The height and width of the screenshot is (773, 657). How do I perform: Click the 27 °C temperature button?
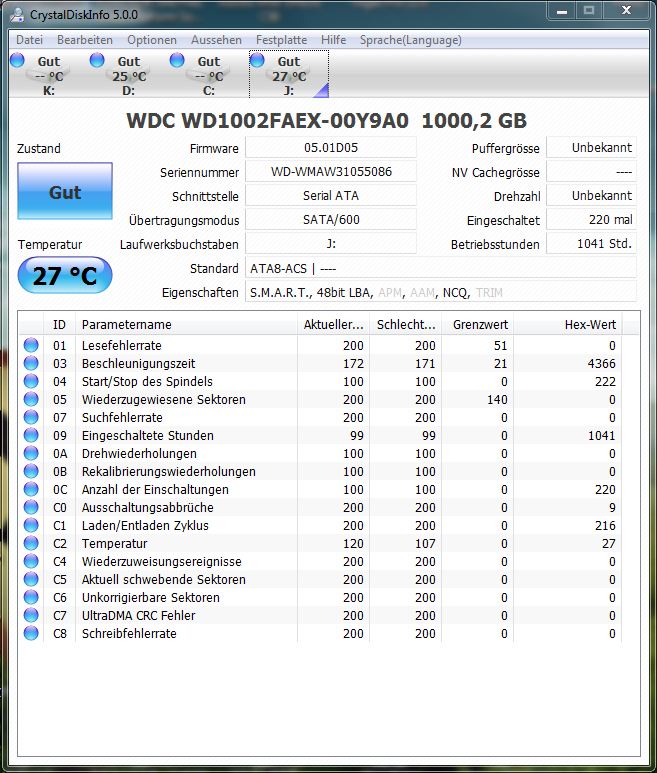[65, 275]
